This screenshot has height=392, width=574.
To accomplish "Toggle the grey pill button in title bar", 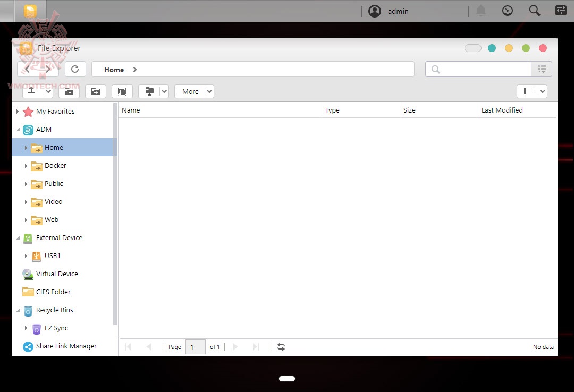I will (x=473, y=48).
